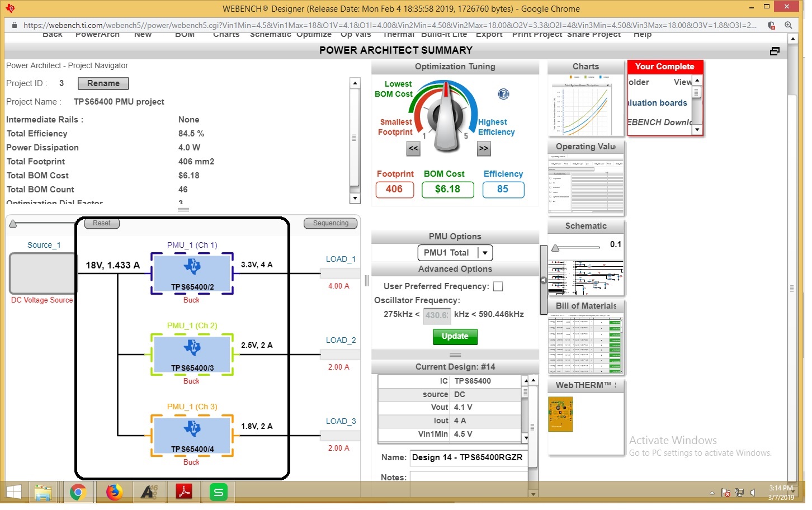
Task: Click the design Name input field
Action: coord(469,457)
